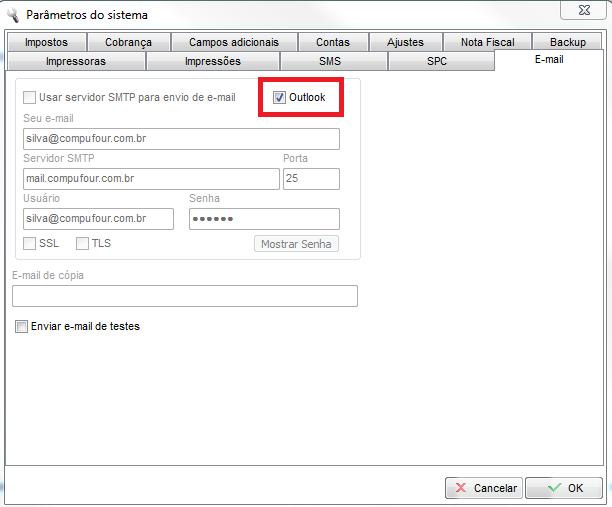Go to the Nota Fiscal tab

486,42
